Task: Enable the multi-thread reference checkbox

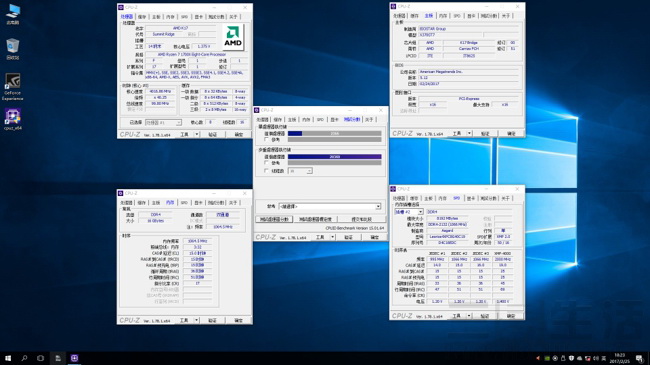Action: (x=267, y=163)
